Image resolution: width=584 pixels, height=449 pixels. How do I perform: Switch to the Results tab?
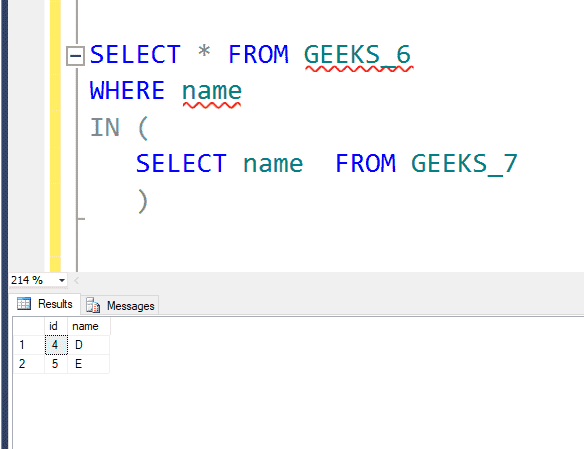coord(45,304)
